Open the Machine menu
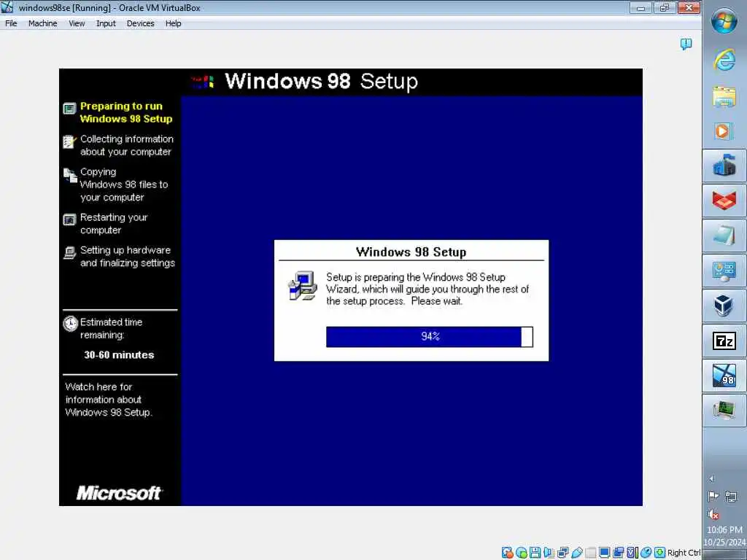 42,23
